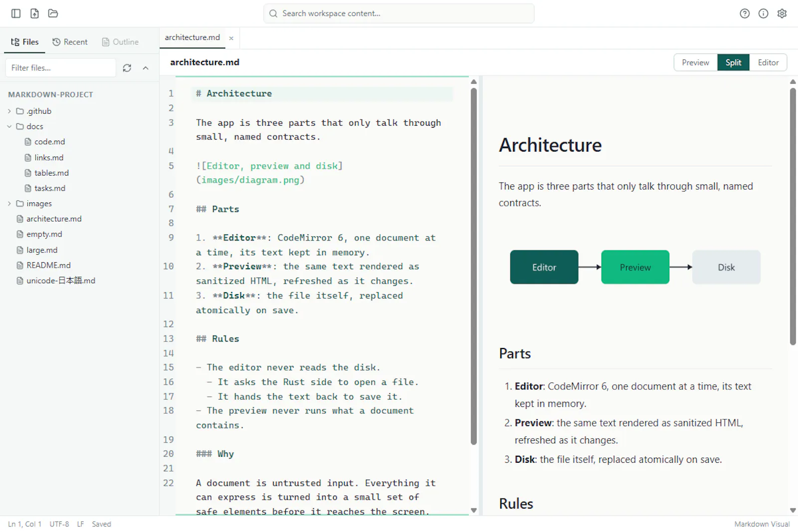
Task: Switch to the Recent tab
Action: [x=70, y=42]
